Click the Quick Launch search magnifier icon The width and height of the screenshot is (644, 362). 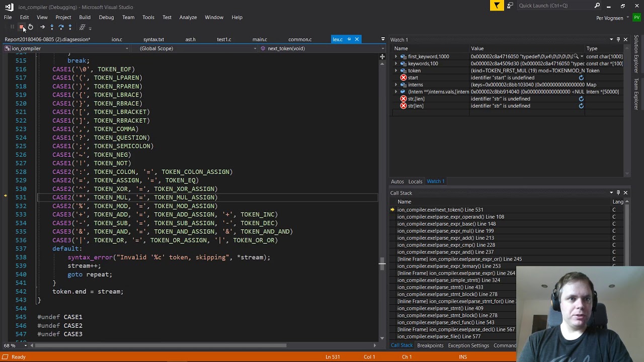pos(597,6)
